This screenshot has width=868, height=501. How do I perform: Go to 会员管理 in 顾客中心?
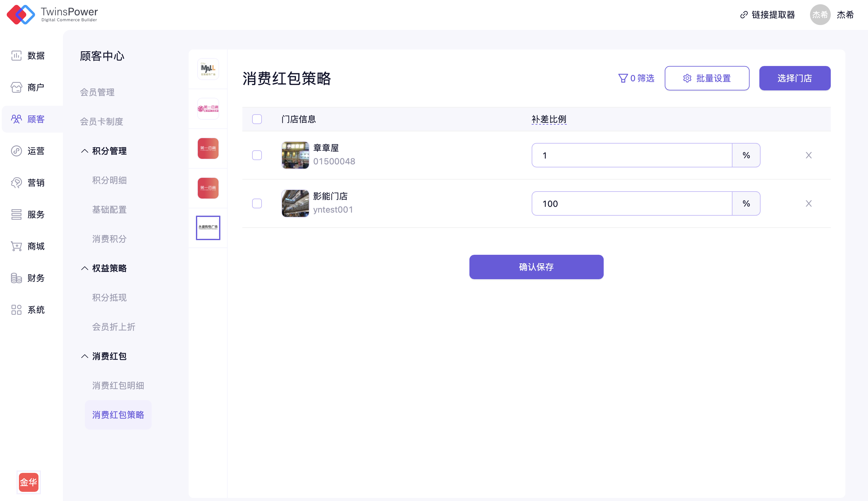[x=97, y=92]
